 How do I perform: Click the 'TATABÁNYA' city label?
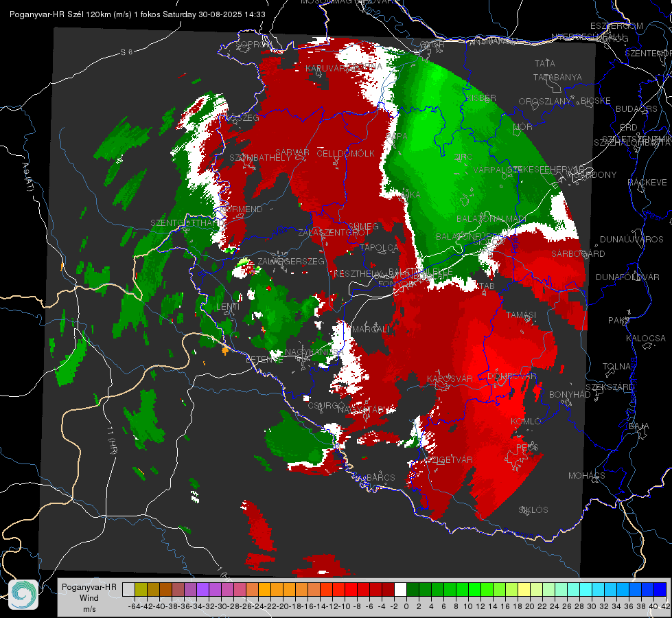pyautogui.click(x=557, y=77)
